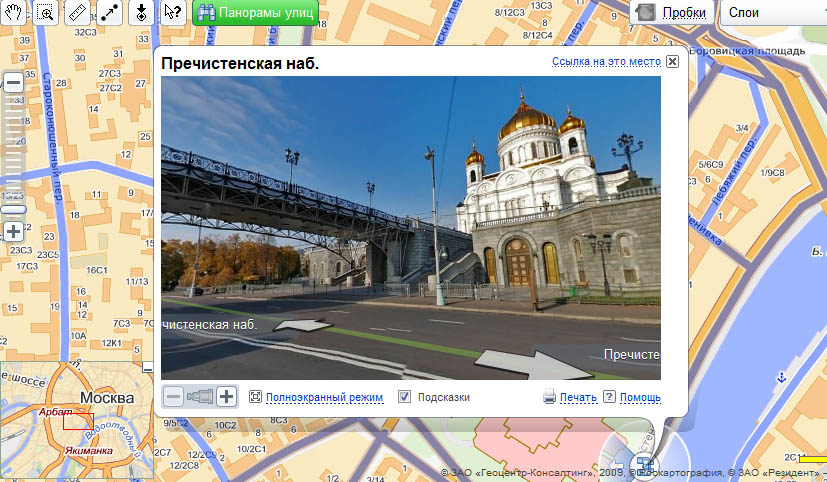
Task: Click the house number 10С2 on map
Action: [225, 425]
